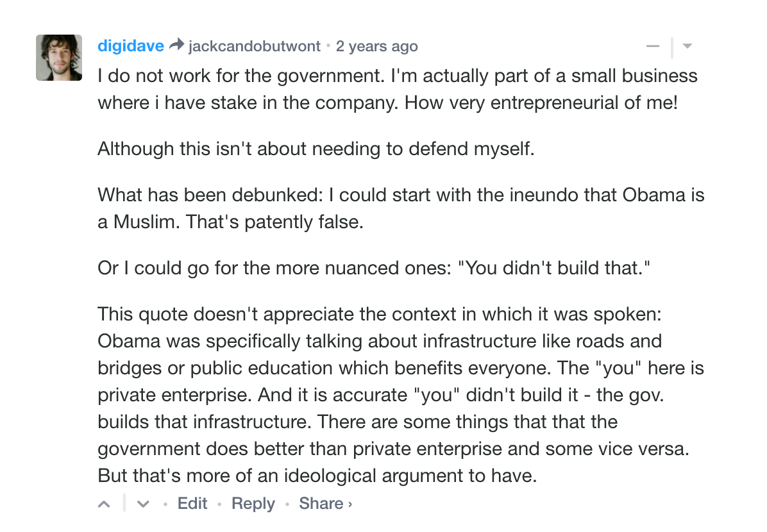Click the paragraph beginning "This quote doesn't appreciate"
This screenshot has height=532, width=767.
click(401, 395)
